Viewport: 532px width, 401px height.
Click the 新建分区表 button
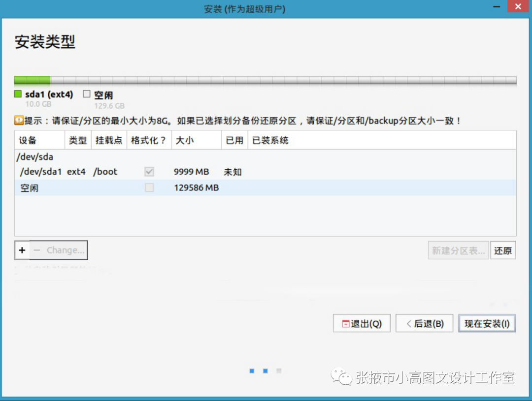(459, 250)
